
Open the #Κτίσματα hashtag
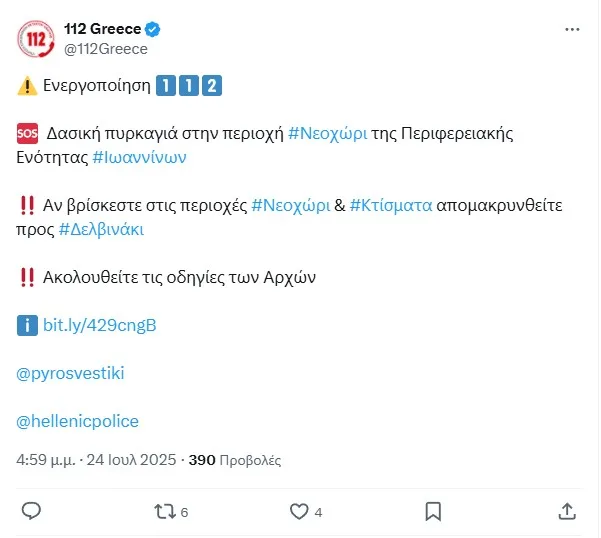click(x=391, y=205)
